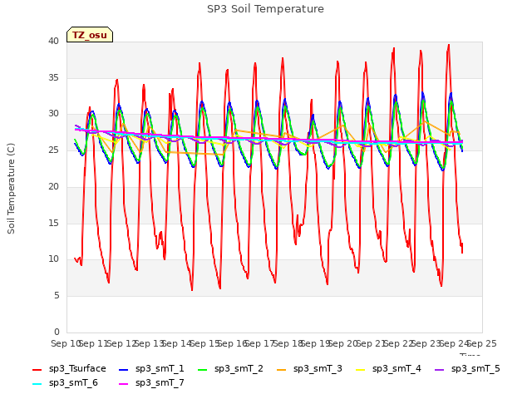Click the Sep 22 x-axis date label
The height and width of the screenshot is (399, 532).
[399, 343]
